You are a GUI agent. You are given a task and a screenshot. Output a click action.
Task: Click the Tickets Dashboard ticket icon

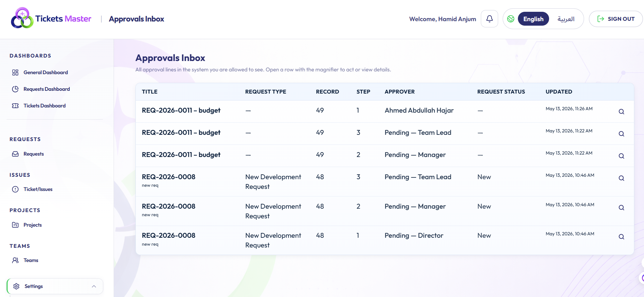pyautogui.click(x=15, y=106)
